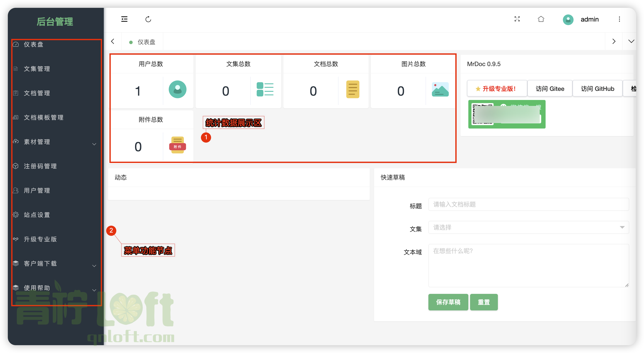The width and height of the screenshot is (644, 353).
Task: Click the 文档总数 yellow document icon
Action: point(352,89)
